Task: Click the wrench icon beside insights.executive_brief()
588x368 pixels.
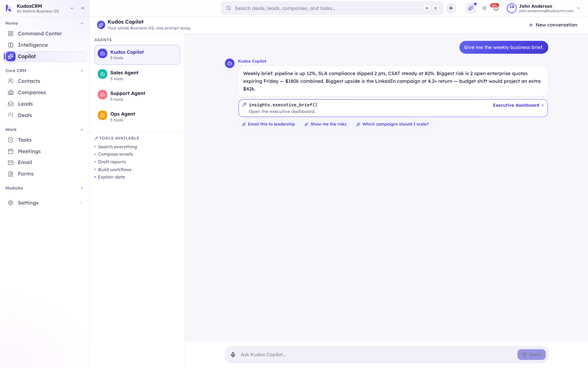Action: (x=244, y=105)
